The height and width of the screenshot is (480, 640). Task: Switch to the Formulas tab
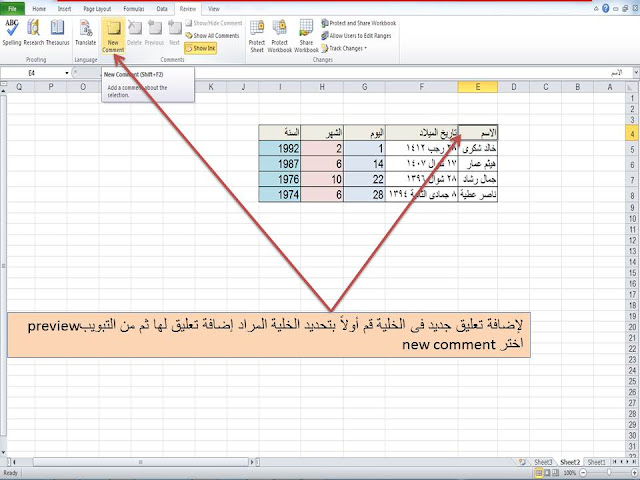tap(134, 8)
